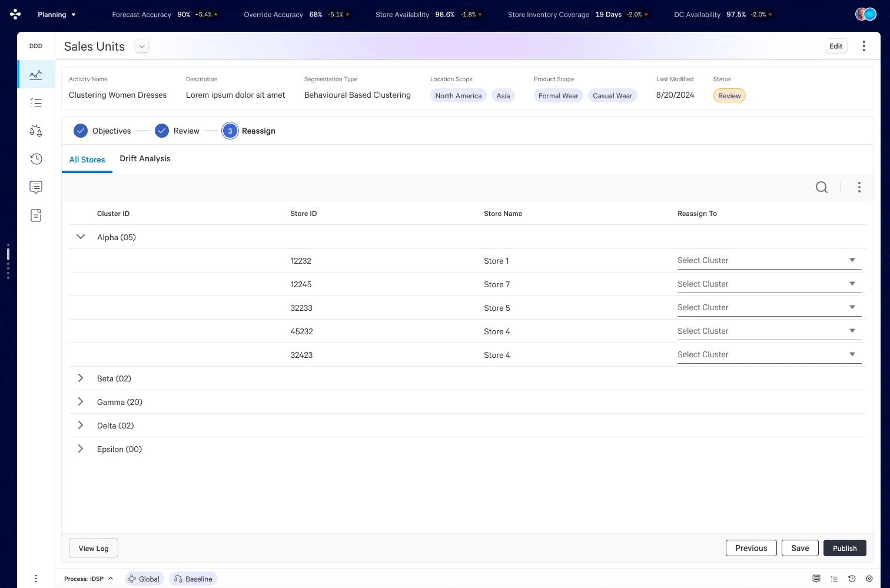The height and width of the screenshot is (588, 890).
Task: Expand the Process: IDSP selector
Action: [88, 579]
